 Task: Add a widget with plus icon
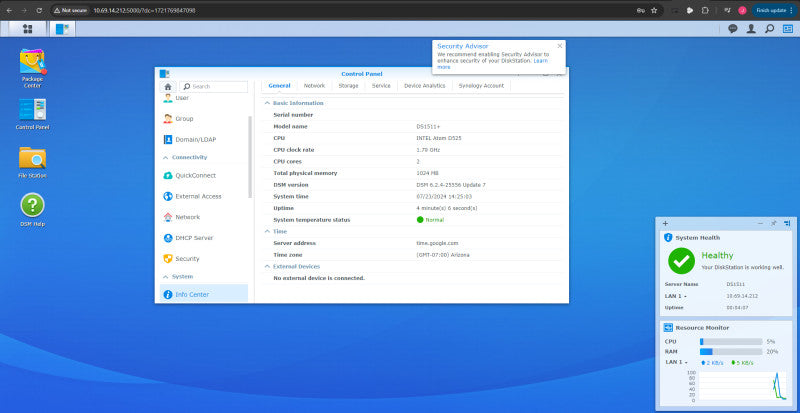[x=665, y=223]
